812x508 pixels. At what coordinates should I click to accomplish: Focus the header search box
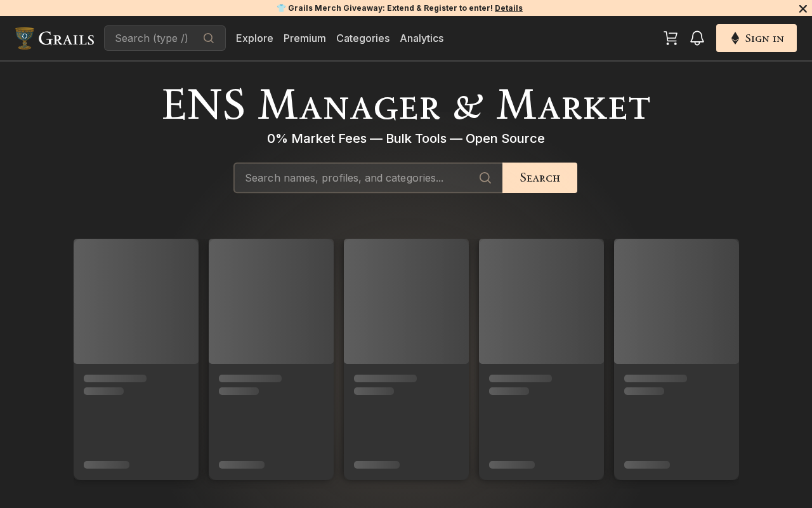click(x=165, y=38)
